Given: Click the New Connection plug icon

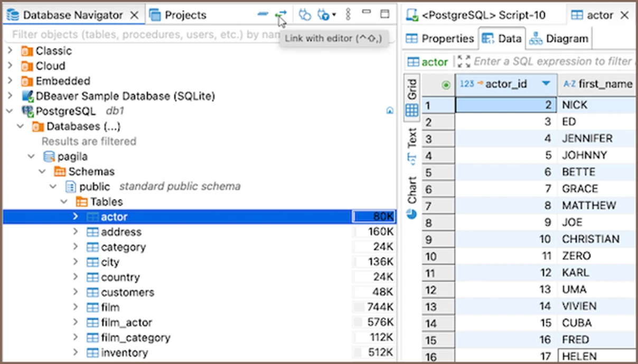Looking at the screenshot, I should pos(305,15).
